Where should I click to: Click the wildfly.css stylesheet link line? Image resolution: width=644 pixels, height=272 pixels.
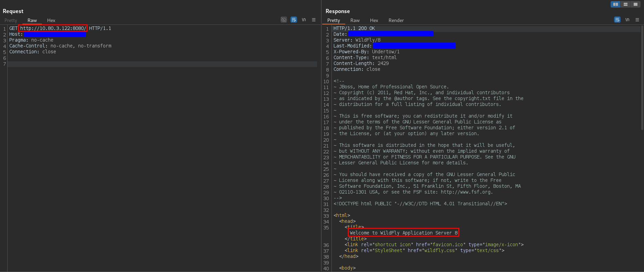[x=424, y=250]
